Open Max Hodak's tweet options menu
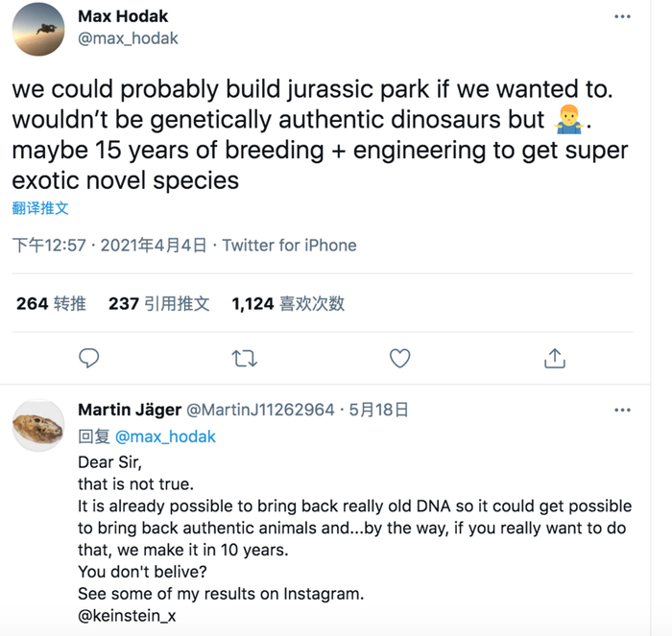The height and width of the screenshot is (636, 672). (623, 17)
